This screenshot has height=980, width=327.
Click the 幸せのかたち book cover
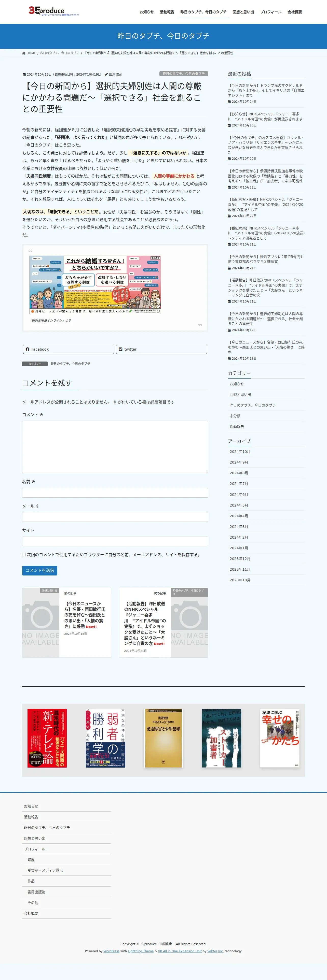[x=280, y=738]
